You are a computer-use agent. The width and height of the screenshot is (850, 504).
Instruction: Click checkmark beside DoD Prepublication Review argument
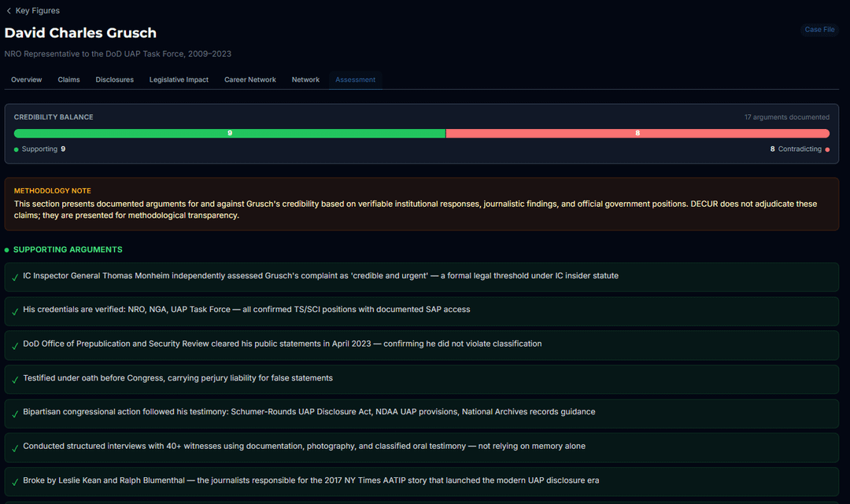click(15, 345)
